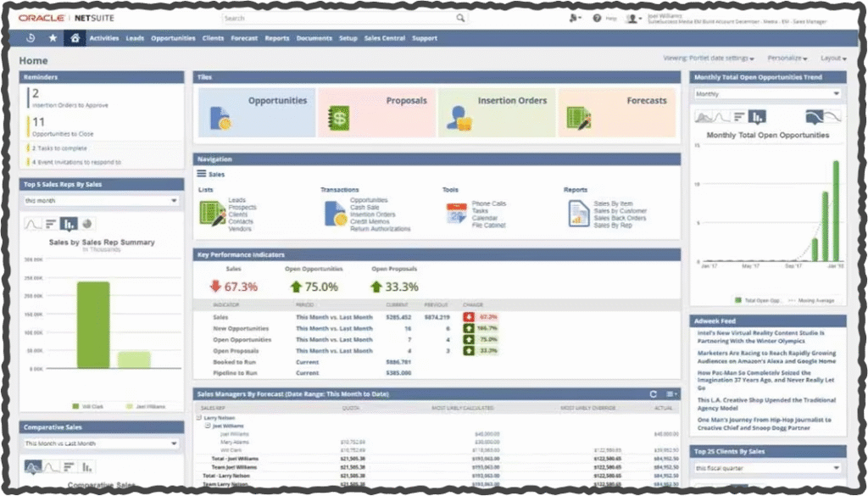Click the Sales hamburger menu icon in Navigation
The image size is (868, 496).
click(201, 174)
